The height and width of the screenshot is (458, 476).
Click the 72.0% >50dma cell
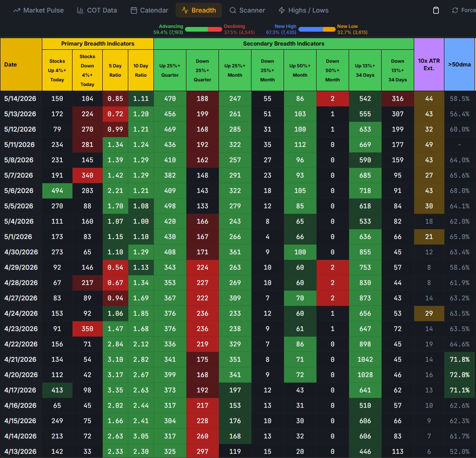(460, 375)
